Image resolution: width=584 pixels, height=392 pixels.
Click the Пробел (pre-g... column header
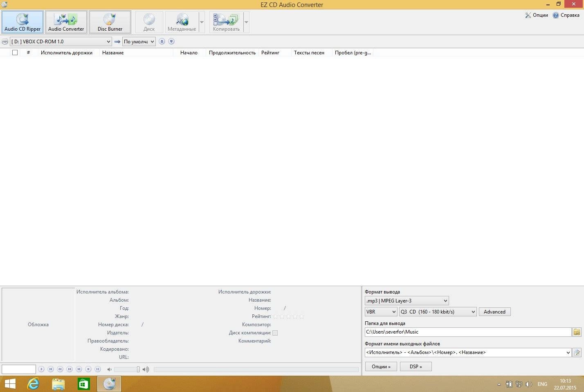353,52
